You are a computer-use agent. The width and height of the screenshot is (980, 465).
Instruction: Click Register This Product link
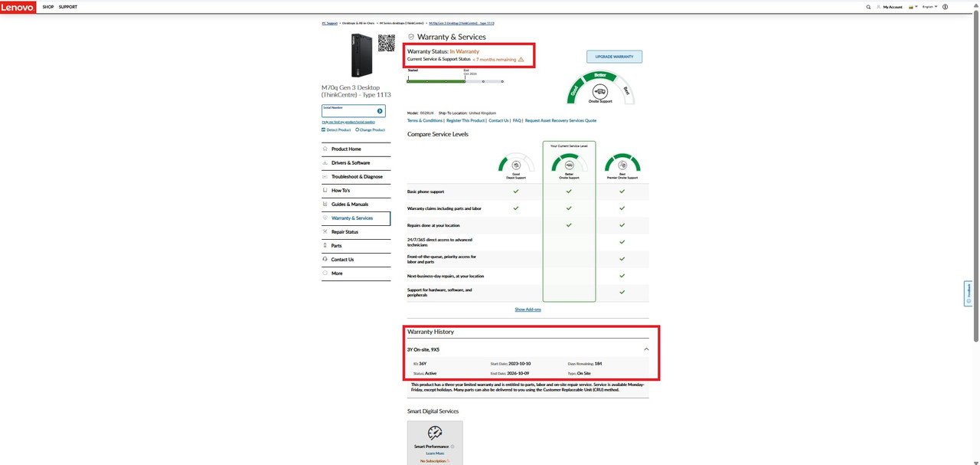[465, 120]
